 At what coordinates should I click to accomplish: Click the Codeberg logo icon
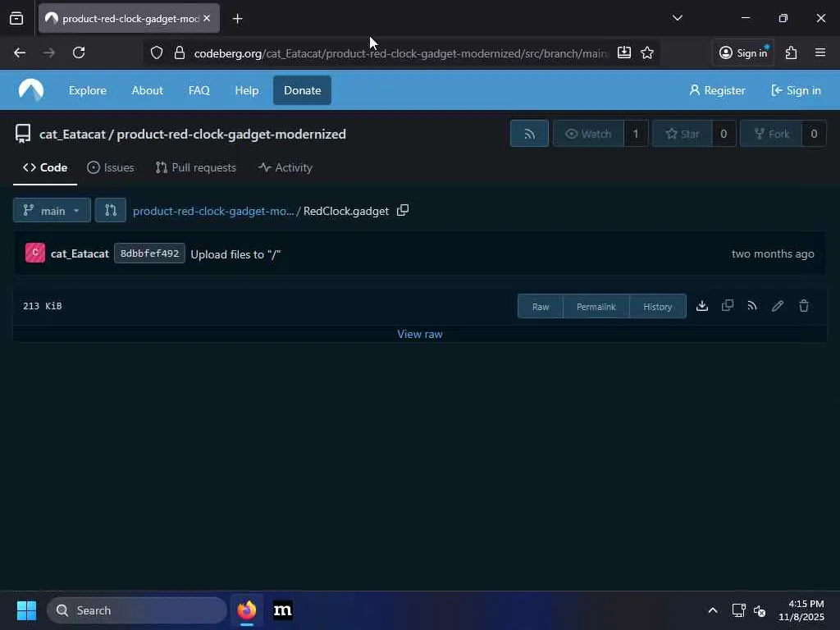coord(31,90)
